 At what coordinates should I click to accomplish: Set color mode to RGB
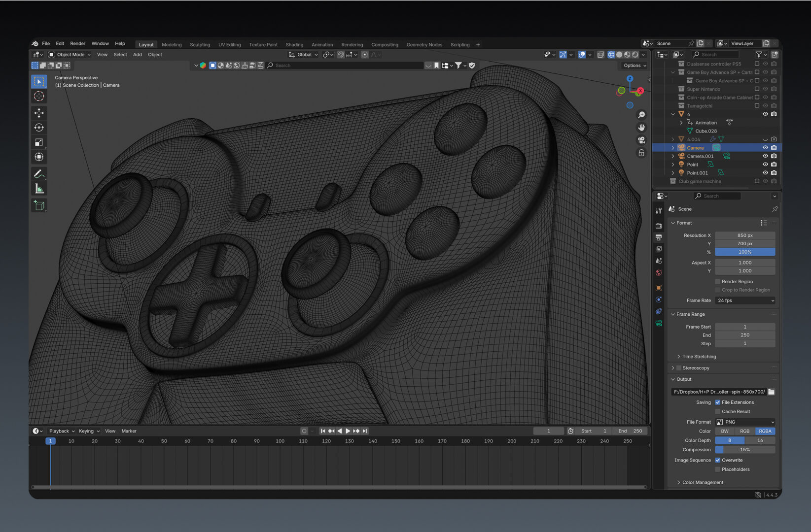click(744, 431)
